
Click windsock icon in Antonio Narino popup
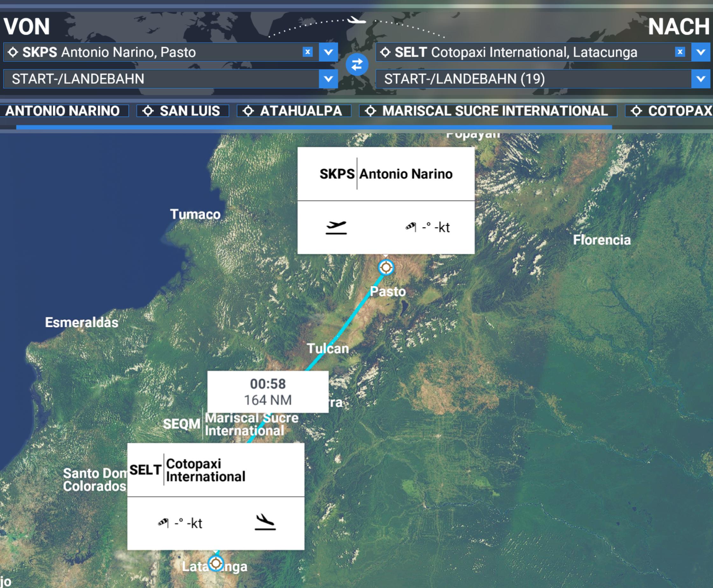pos(411,227)
